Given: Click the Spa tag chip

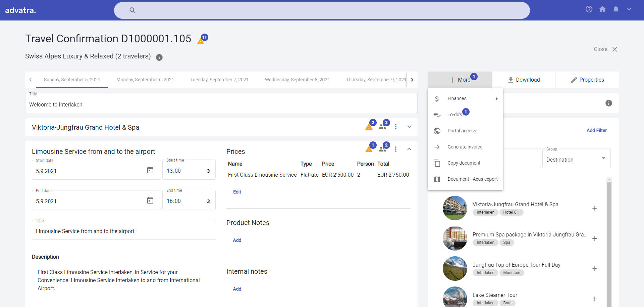Looking at the screenshot, I should 506,243.
